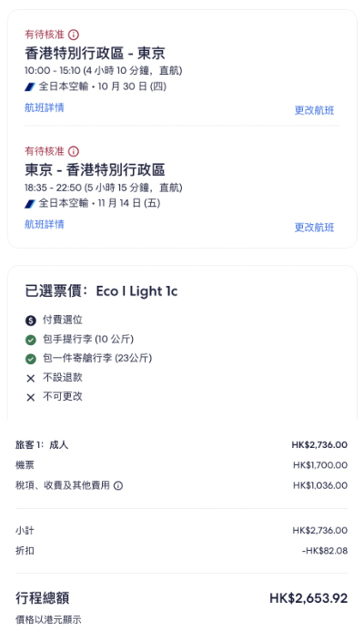
Task: Click the X icon beside 不可更改
Action: click(31, 397)
